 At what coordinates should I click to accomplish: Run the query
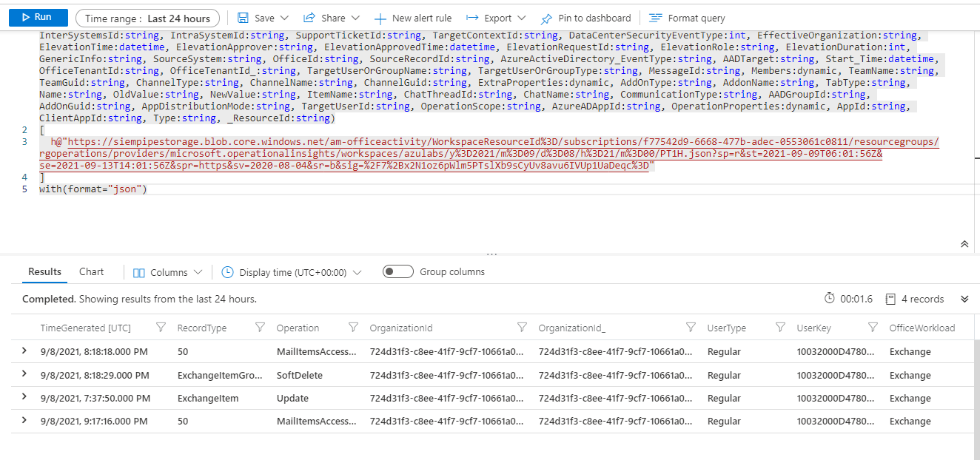click(38, 18)
